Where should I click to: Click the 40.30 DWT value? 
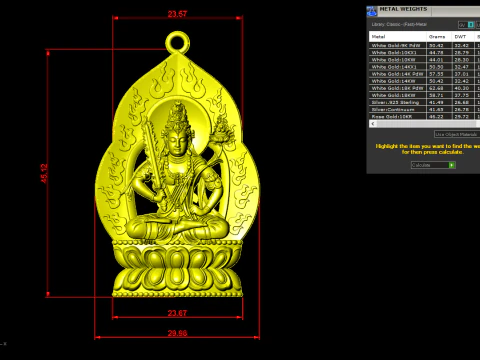click(x=462, y=88)
